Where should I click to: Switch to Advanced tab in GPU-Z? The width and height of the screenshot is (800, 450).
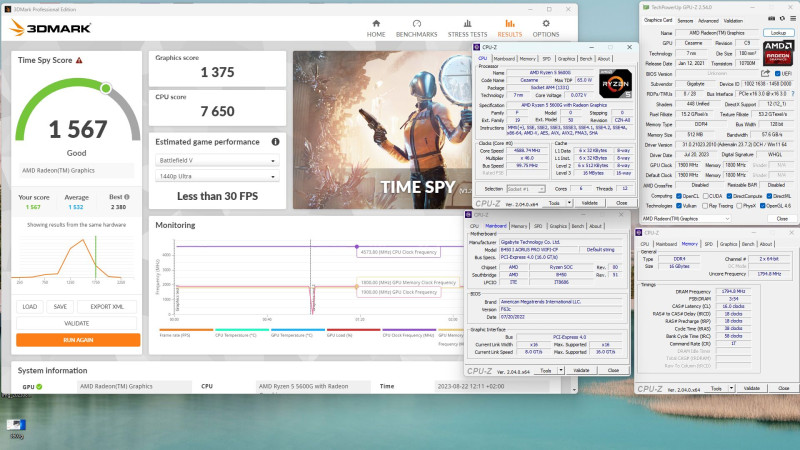708,21
